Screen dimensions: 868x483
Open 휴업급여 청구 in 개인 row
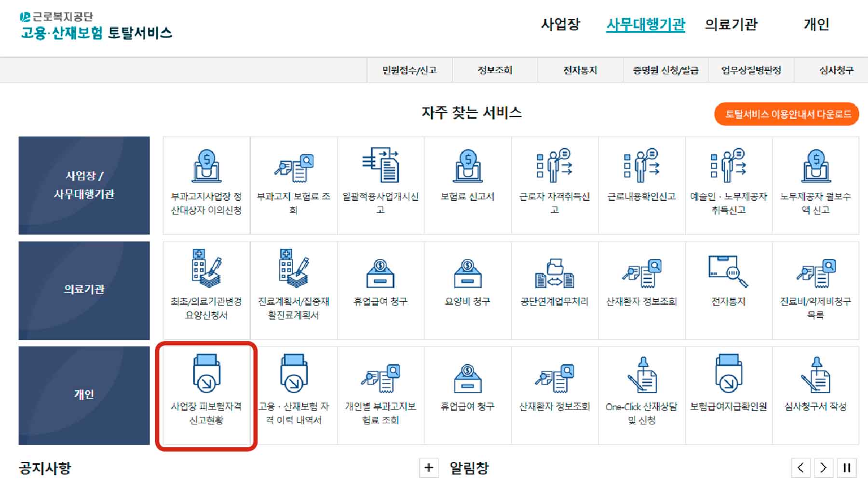click(468, 396)
